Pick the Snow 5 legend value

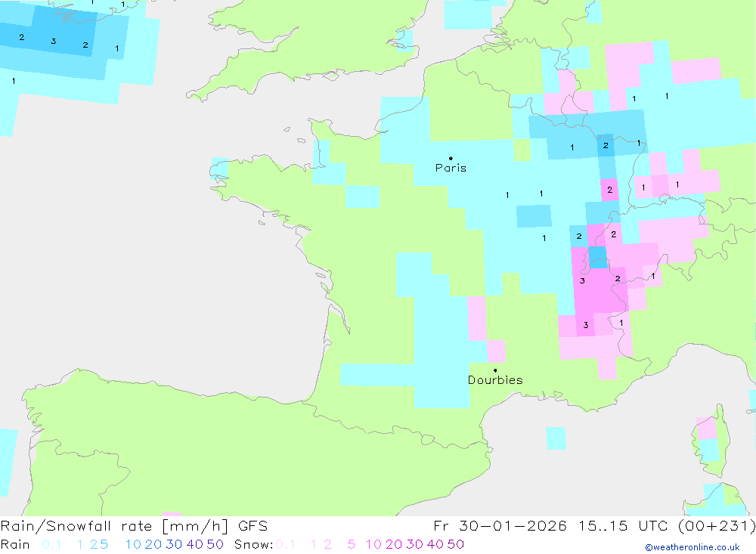pos(352,544)
